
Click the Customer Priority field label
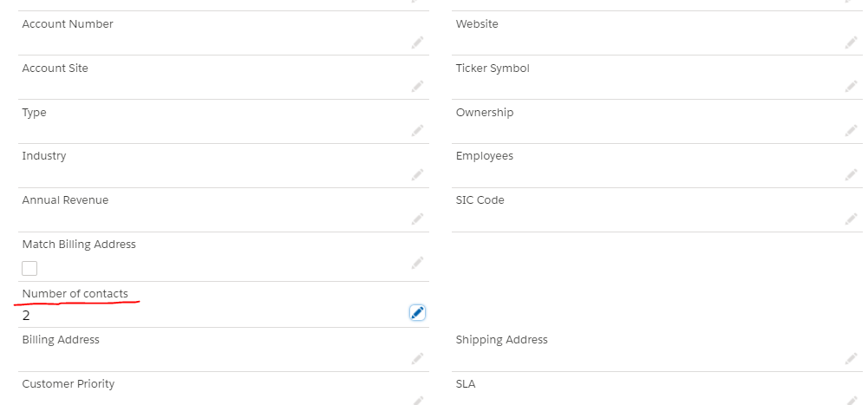[x=68, y=384]
